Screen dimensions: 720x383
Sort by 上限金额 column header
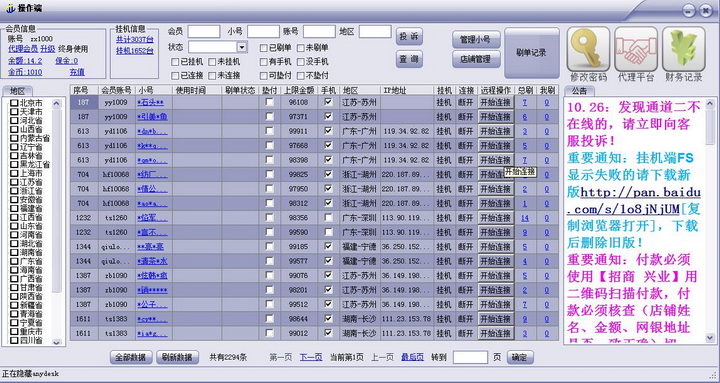pyautogui.click(x=299, y=90)
